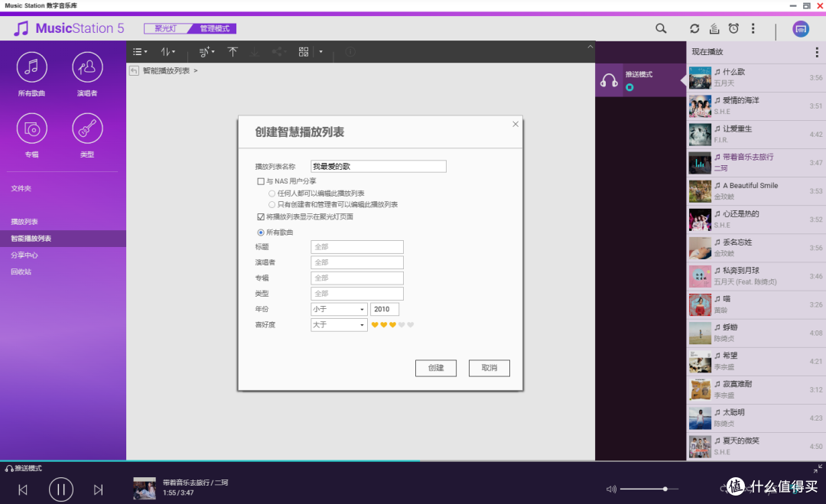This screenshot has width=826, height=504.
Task: Collapse toolbar with the up chevron
Action: pos(590,47)
